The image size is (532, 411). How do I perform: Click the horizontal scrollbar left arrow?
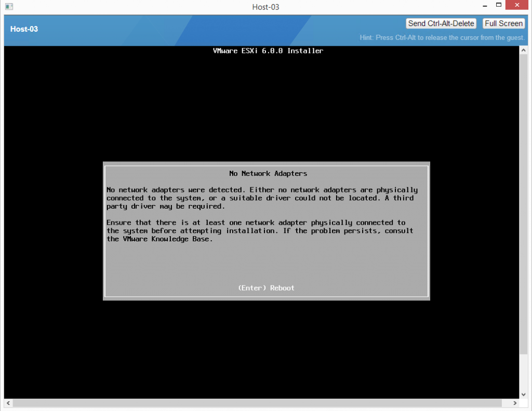pos(8,403)
